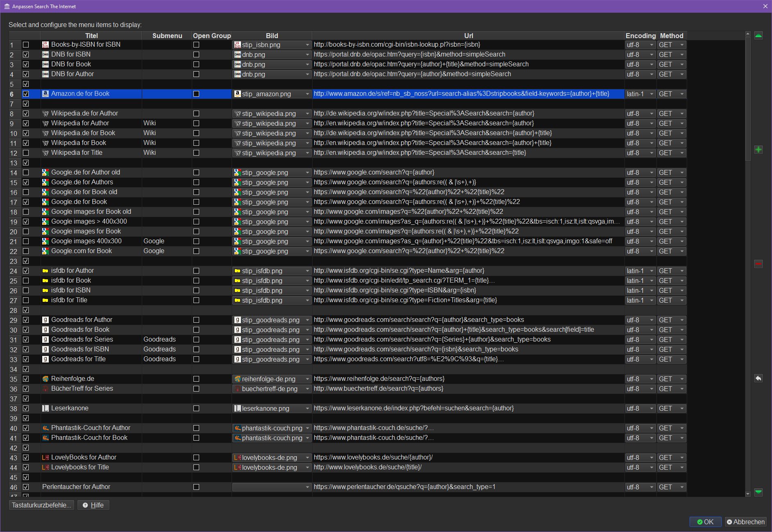Open the stip_isbn.png image dropdown
Viewport: 772px width, 532px height.
click(272, 45)
